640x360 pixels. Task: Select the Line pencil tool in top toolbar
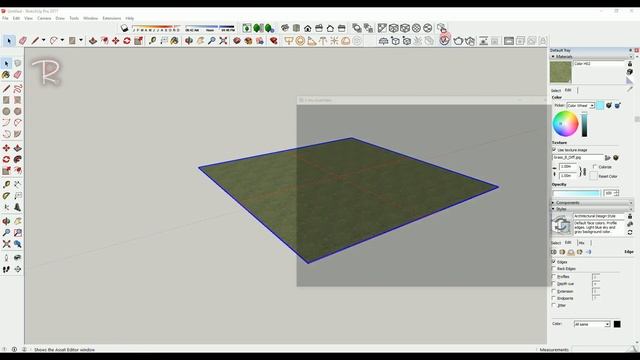(x=35, y=40)
